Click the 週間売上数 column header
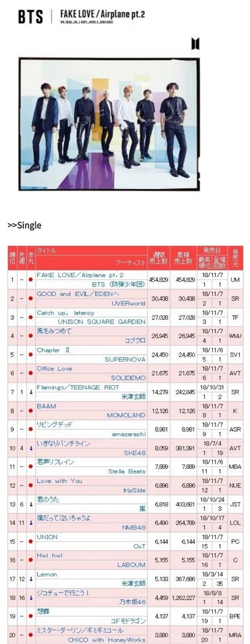 pyautogui.click(x=158, y=257)
